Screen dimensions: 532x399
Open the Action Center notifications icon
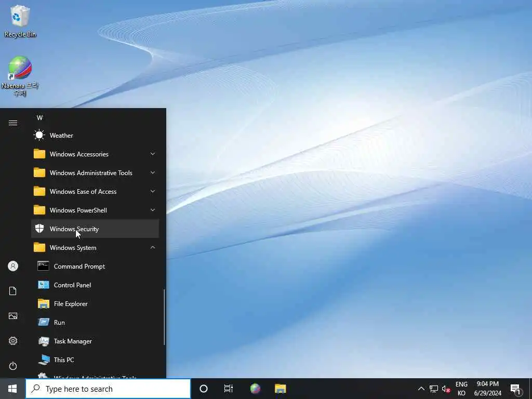point(515,389)
